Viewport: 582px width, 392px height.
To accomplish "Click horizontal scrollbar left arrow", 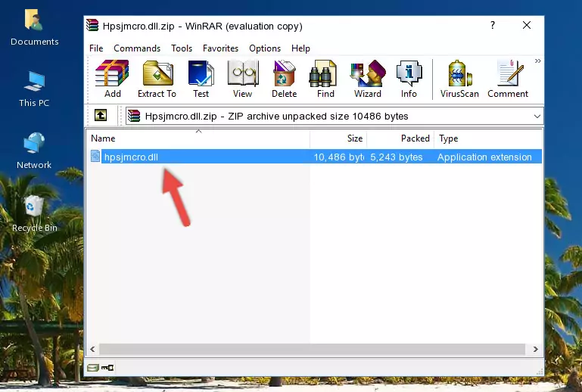I will pyautogui.click(x=92, y=349).
